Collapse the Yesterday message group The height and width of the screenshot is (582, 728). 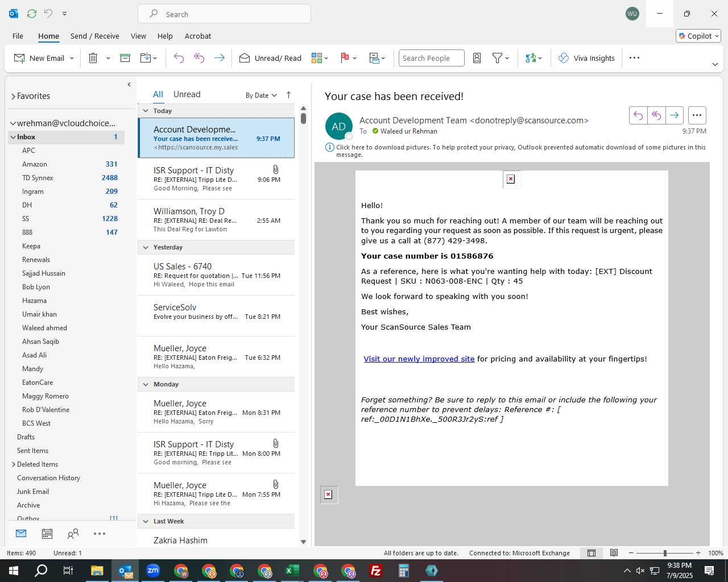tap(146, 247)
